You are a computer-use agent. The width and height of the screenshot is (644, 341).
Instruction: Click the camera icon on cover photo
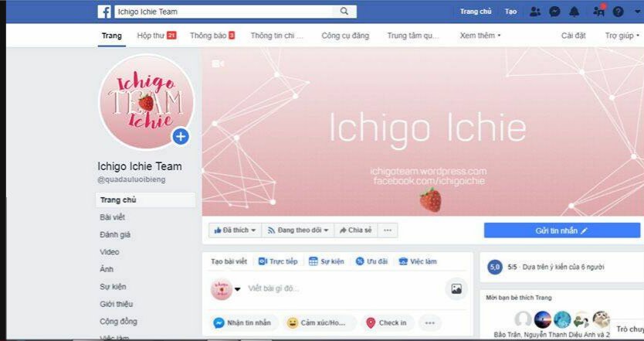(x=218, y=63)
